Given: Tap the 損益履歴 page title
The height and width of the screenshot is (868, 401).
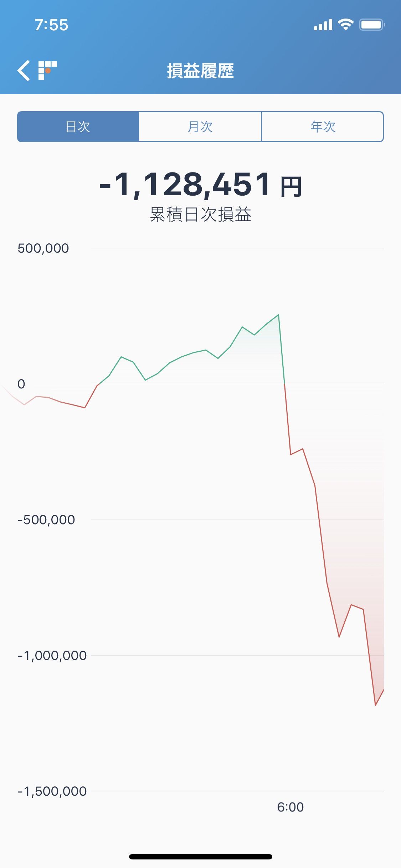Looking at the screenshot, I should (200, 71).
